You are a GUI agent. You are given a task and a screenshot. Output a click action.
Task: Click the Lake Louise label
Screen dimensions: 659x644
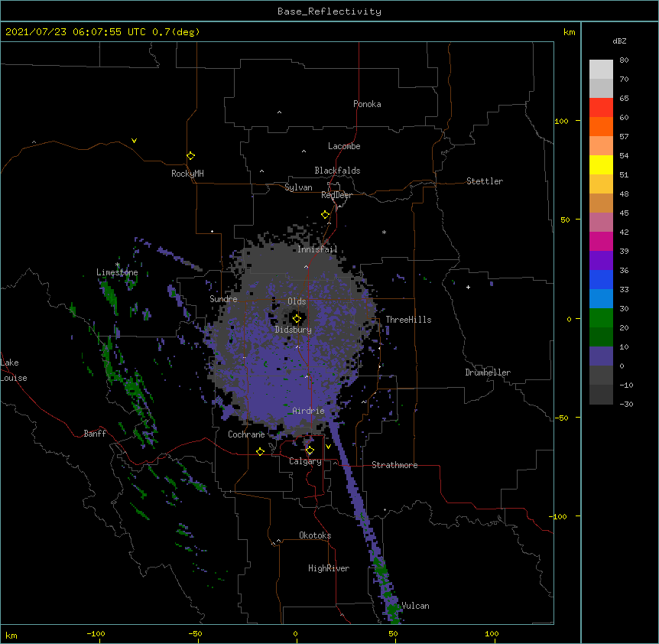click(14, 370)
